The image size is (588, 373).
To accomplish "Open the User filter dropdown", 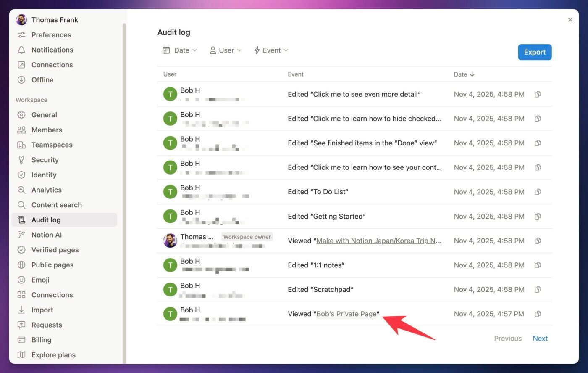I will [226, 50].
